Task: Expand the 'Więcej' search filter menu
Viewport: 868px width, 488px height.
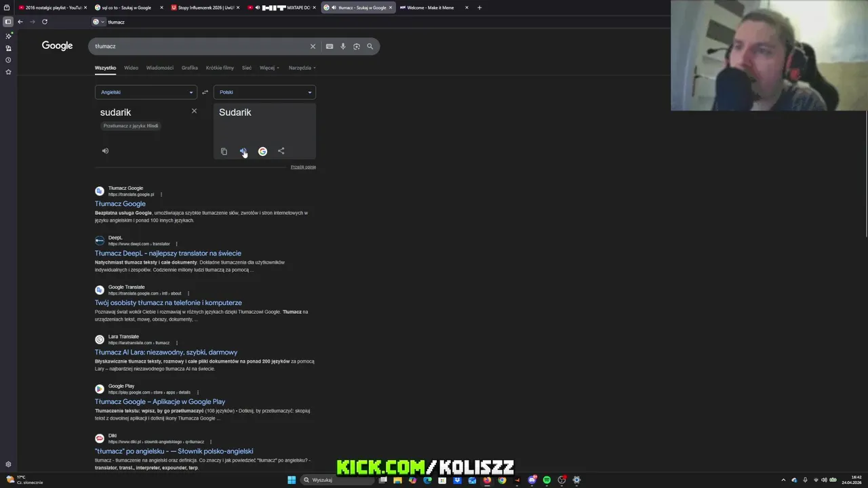Action: [269, 68]
